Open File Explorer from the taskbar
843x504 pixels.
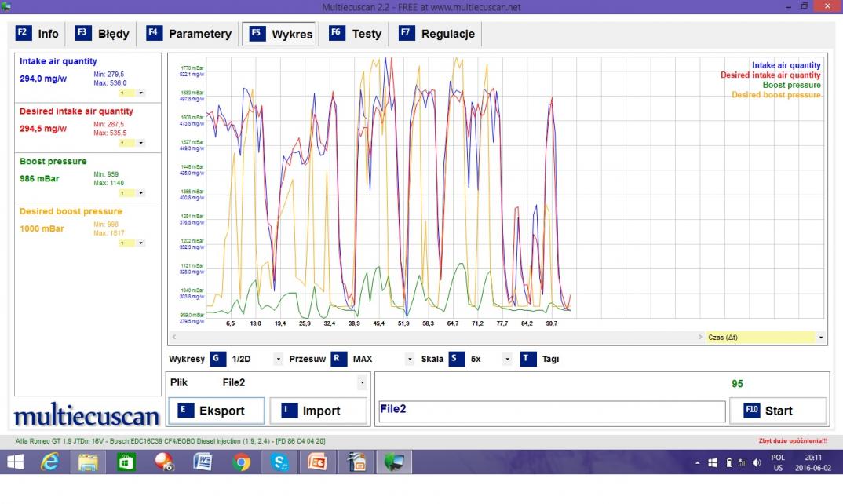point(88,463)
